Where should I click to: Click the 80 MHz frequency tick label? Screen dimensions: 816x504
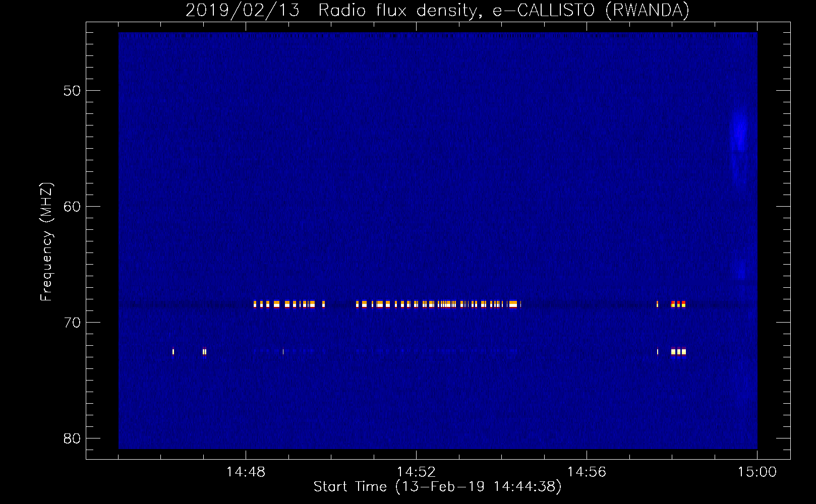pyautogui.click(x=72, y=438)
